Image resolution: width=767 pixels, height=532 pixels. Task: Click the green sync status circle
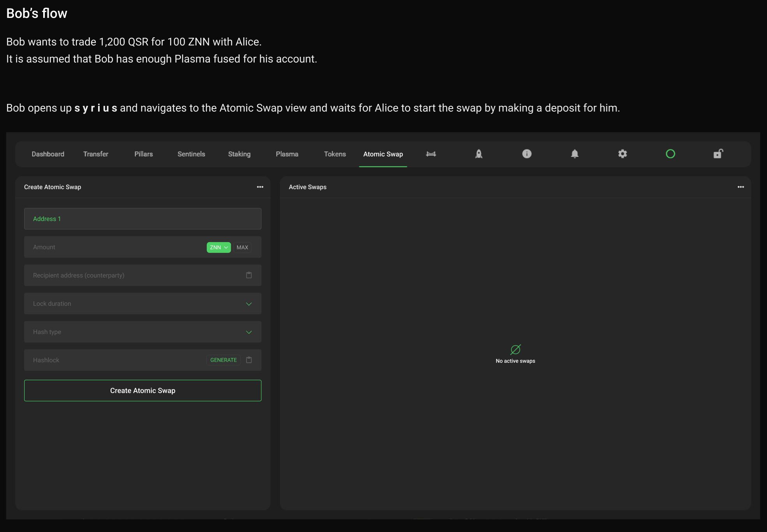coord(670,154)
